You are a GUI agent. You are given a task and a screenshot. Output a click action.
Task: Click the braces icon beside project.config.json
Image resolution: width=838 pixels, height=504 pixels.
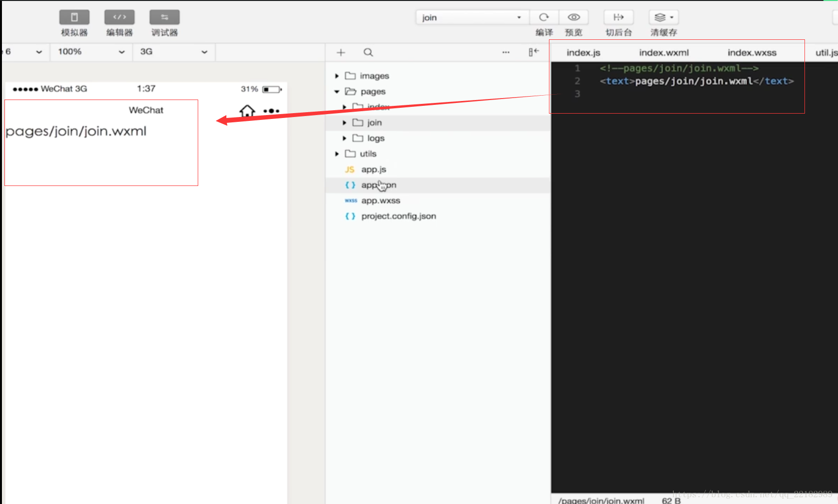tap(350, 216)
